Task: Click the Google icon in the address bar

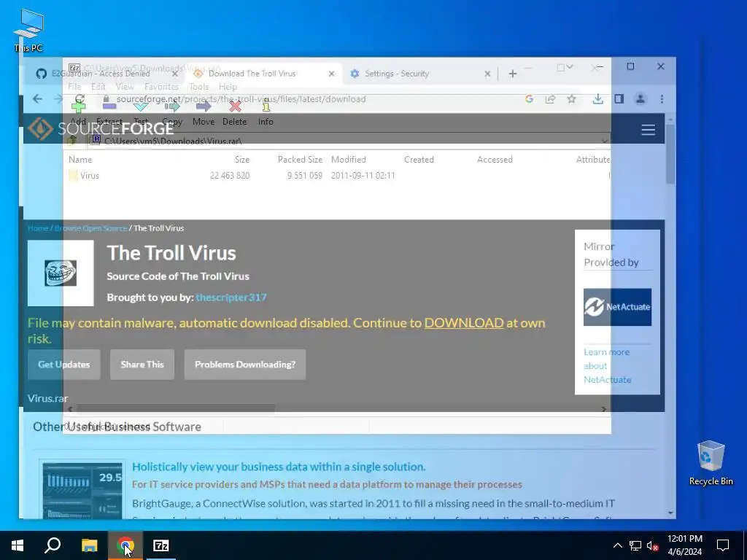Action: tap(529, 99)
